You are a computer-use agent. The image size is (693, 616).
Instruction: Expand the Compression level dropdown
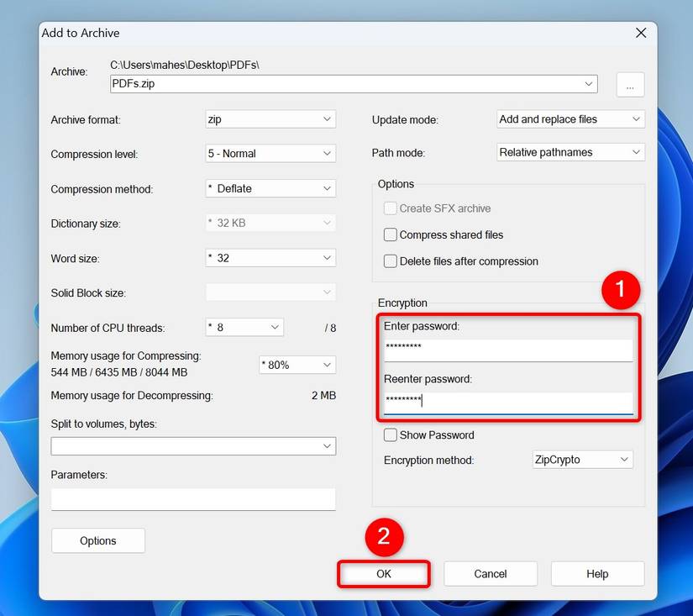point(270,154)
